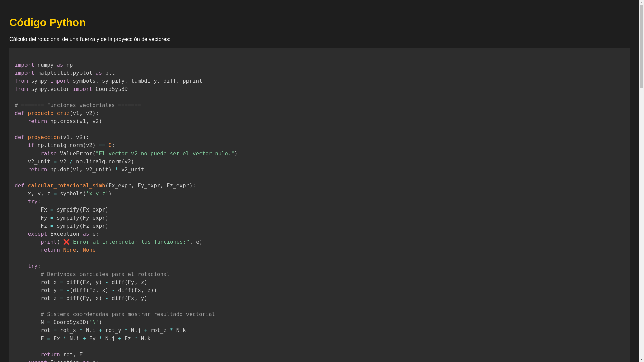Click the line "x, y, z = symbols('x y z')"
The width and height of the screenshot is (644, 362).
70,193
